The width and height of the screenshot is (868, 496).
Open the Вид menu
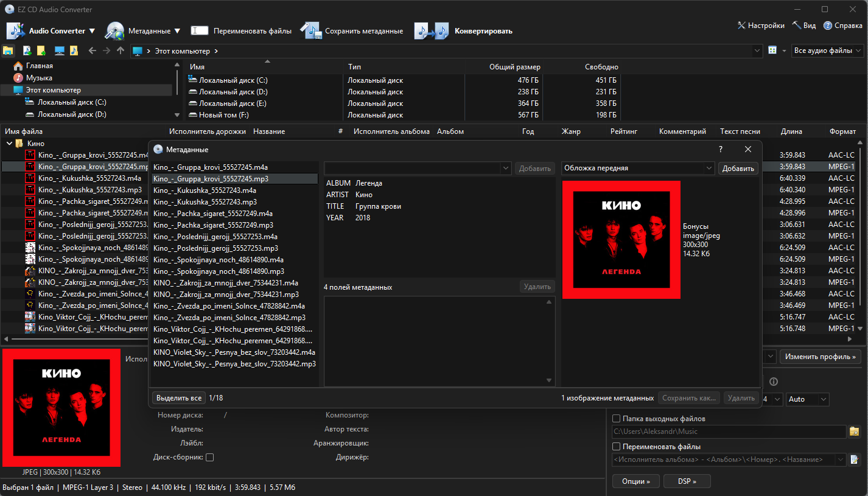point(804,26)
